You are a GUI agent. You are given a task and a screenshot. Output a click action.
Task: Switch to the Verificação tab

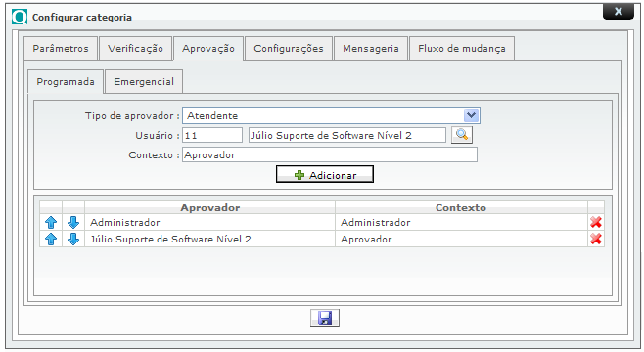point(135,49)
